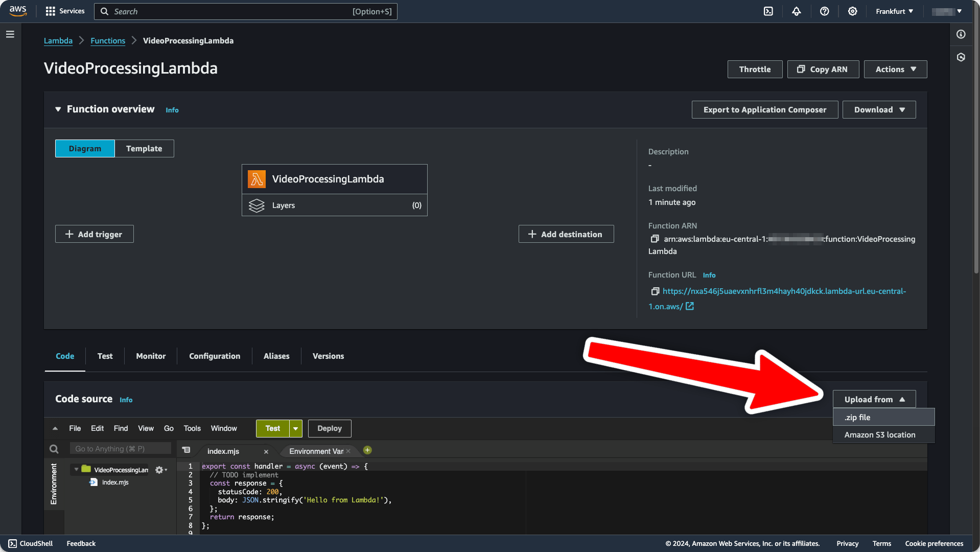This screenshot has height=552, width=980.
Task: Open the info panel icon on right
Action: click(961, 34)
